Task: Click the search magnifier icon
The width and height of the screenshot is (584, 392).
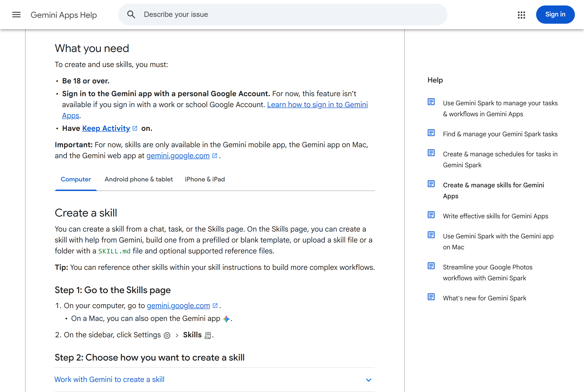Action: (131, 15)
